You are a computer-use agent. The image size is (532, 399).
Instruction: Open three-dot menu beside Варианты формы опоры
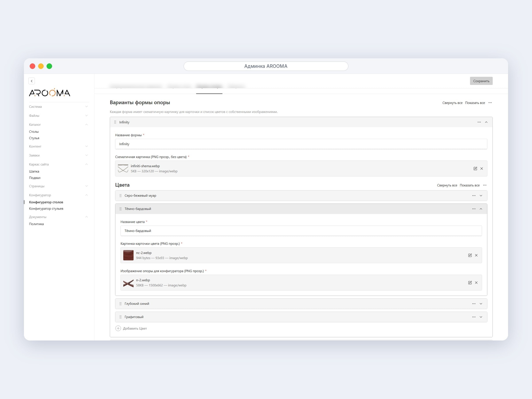coord(490,103)
